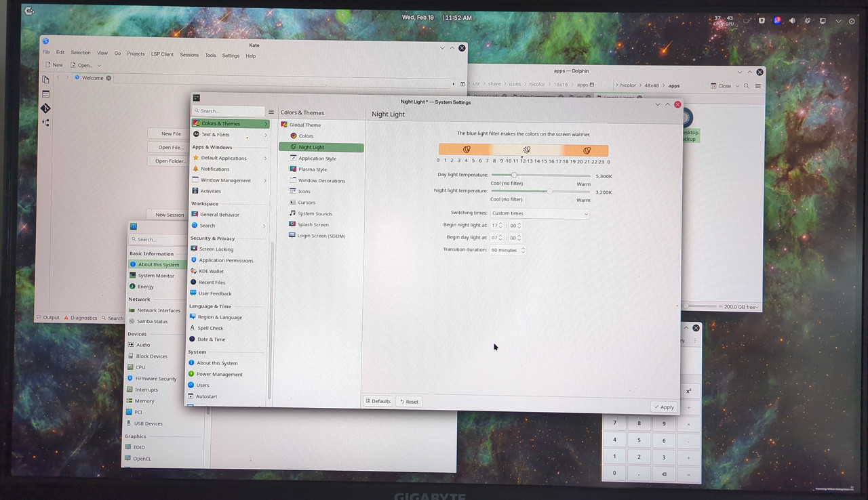Open the Activities settings entry

230,191
